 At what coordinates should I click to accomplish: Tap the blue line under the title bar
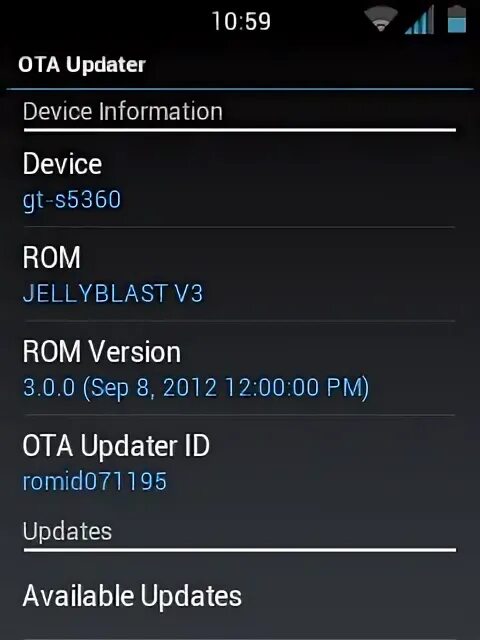point(240,89)
